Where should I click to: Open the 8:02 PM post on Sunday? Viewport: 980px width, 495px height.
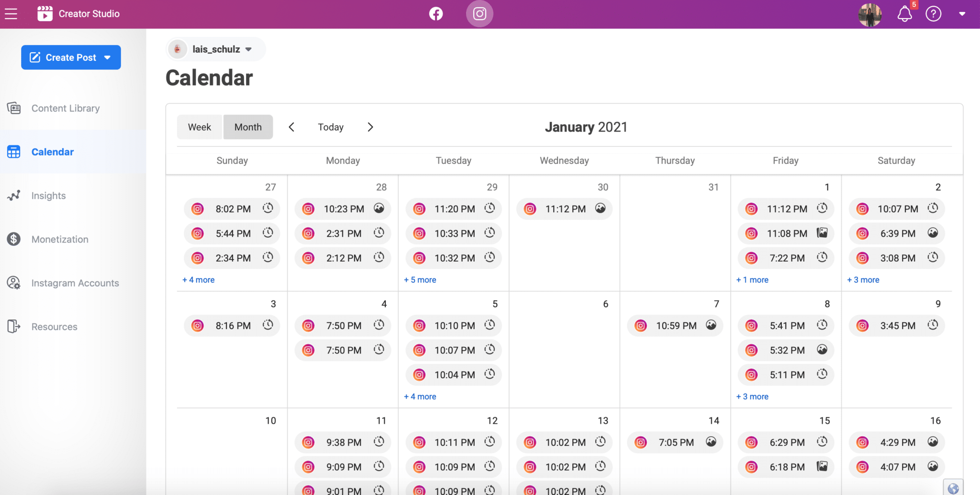click(x=232, y=209)
